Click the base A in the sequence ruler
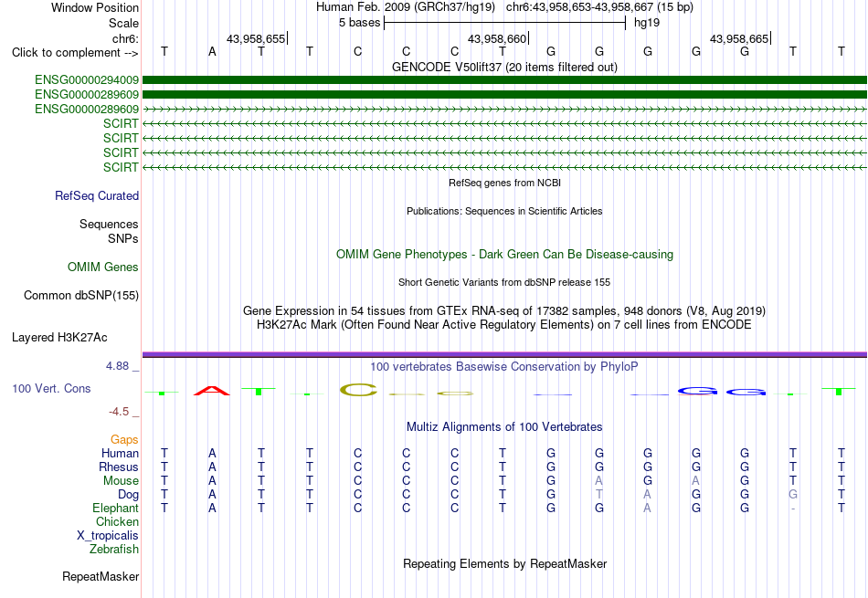The width and height of the screenshot is (868, 598). click(212, 51)
